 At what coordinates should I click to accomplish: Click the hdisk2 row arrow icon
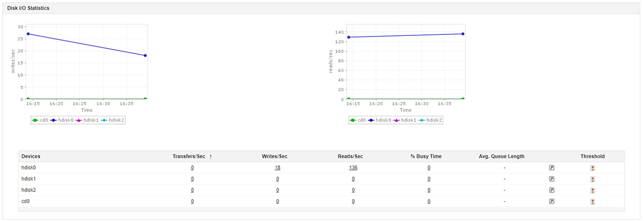(551, 190)
